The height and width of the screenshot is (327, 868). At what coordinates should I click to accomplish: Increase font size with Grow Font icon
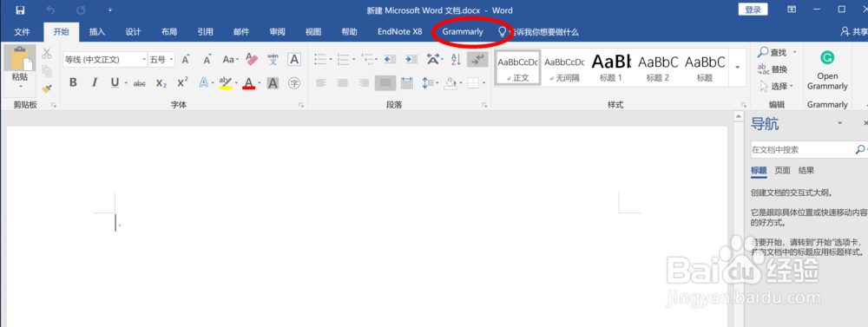(186, 59)
